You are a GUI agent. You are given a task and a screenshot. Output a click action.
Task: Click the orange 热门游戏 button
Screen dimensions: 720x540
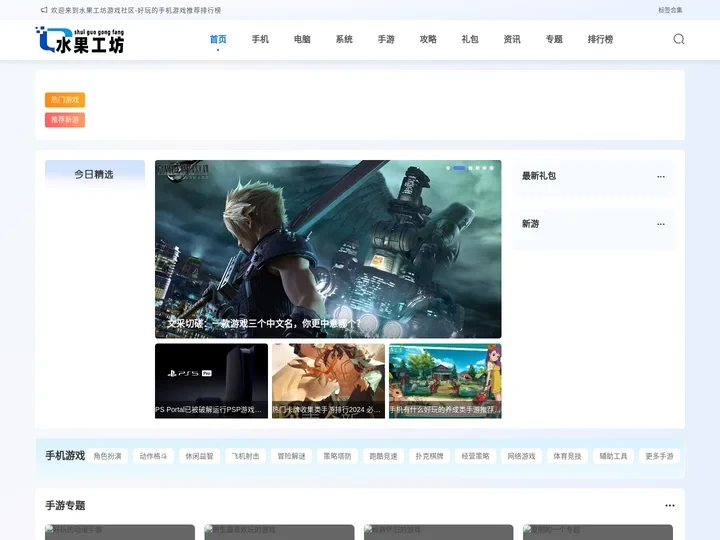65,100
